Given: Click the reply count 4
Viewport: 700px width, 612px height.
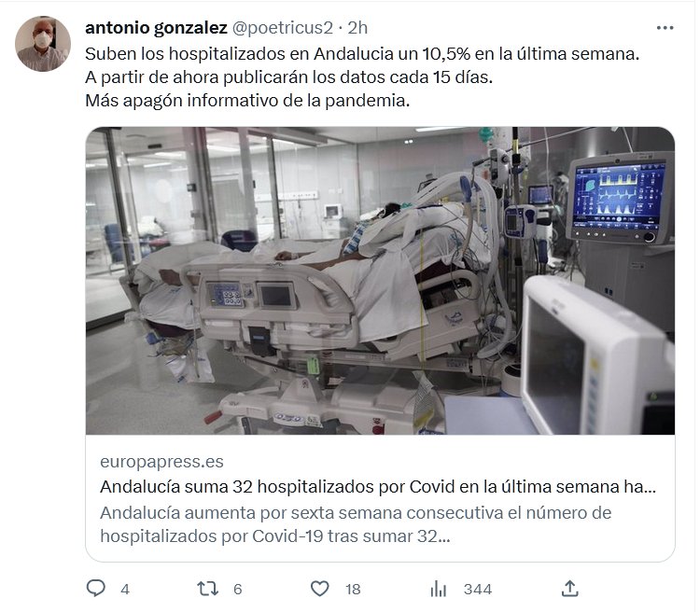Looking at the screenshot, I should point(125,590).
